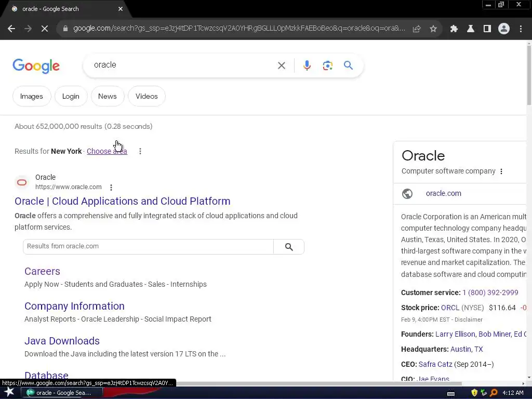Open the Careers sitelink
This screenshot has height=399, width=532.
[42, 271]
